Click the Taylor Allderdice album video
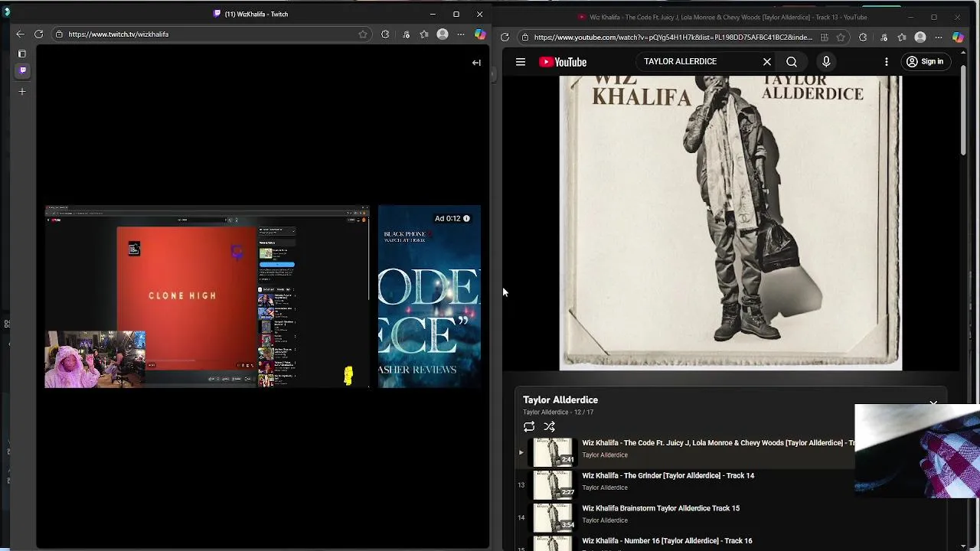The height and width of the screenshot is (551, 980). coord(730,223)
